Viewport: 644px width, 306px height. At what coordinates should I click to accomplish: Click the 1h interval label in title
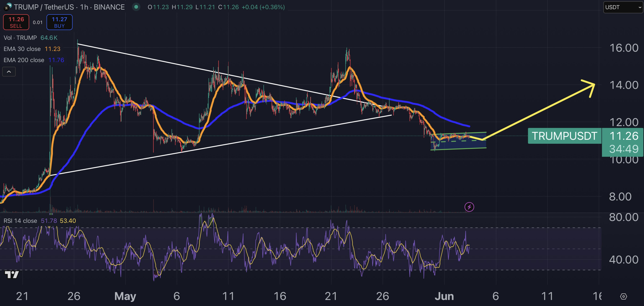coord(84,7)
